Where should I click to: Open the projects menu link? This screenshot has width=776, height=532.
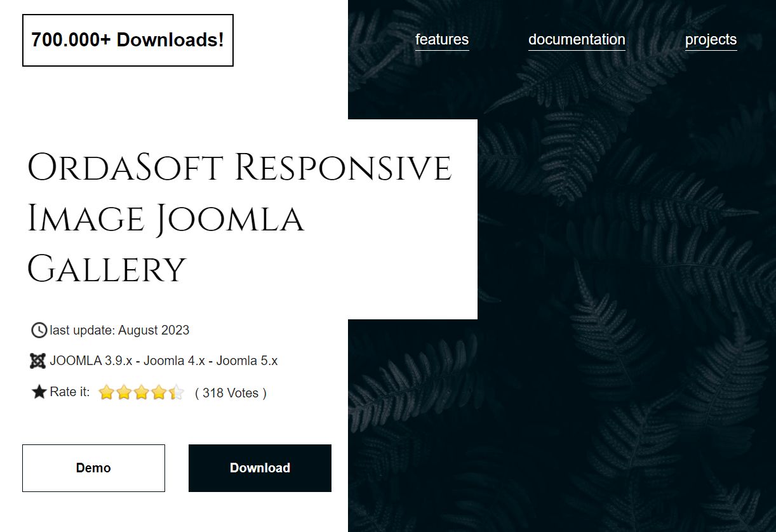tap(711, 39)
